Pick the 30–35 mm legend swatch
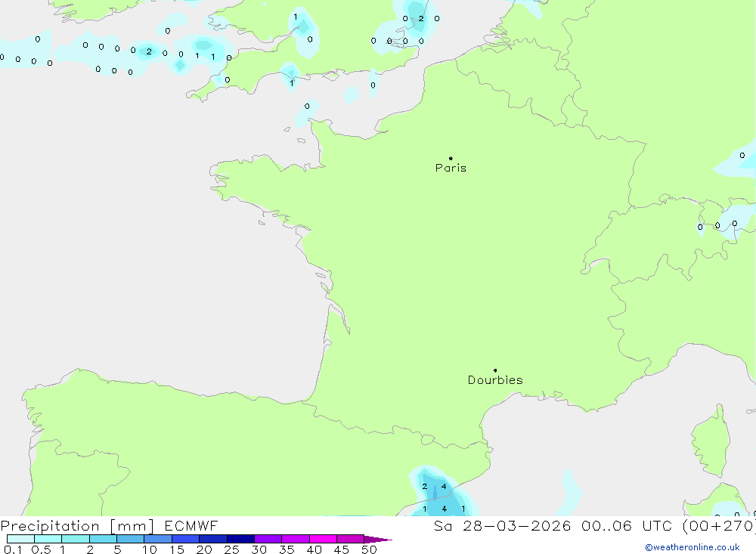756x554 pixels. pyautogui.click(x=268, y=539)
